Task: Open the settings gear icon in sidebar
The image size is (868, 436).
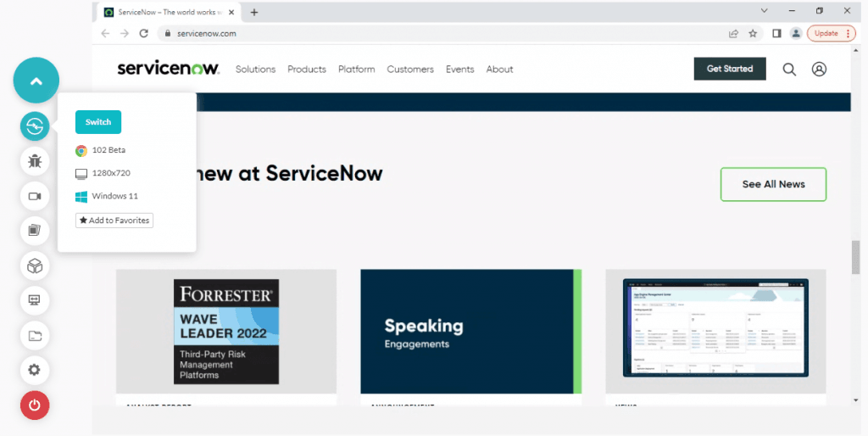Action: click(x=35, y=370)
